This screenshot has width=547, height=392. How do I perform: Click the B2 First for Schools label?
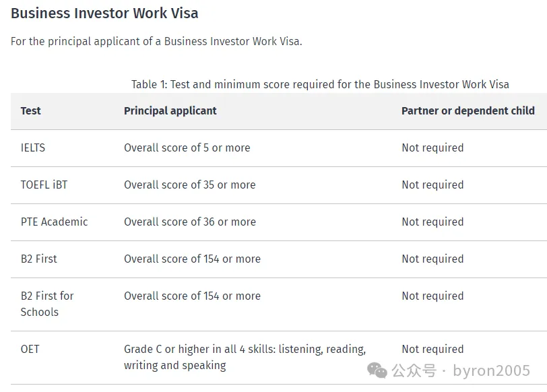[x=47, y=304]
